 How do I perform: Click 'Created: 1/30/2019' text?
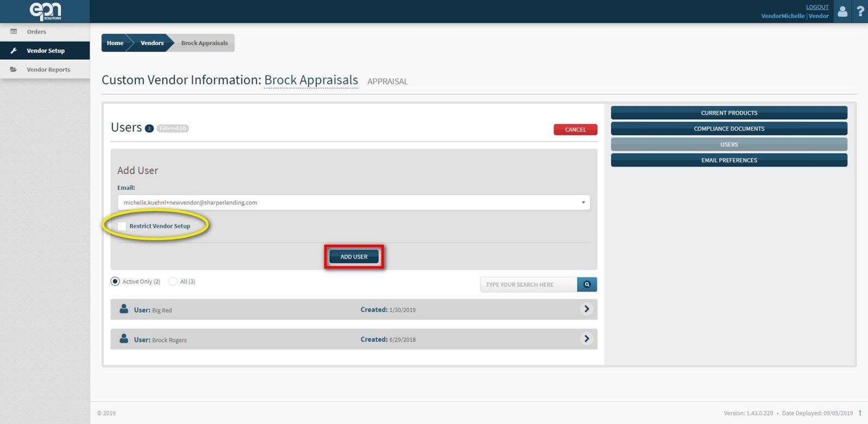(x=388, y=310)
